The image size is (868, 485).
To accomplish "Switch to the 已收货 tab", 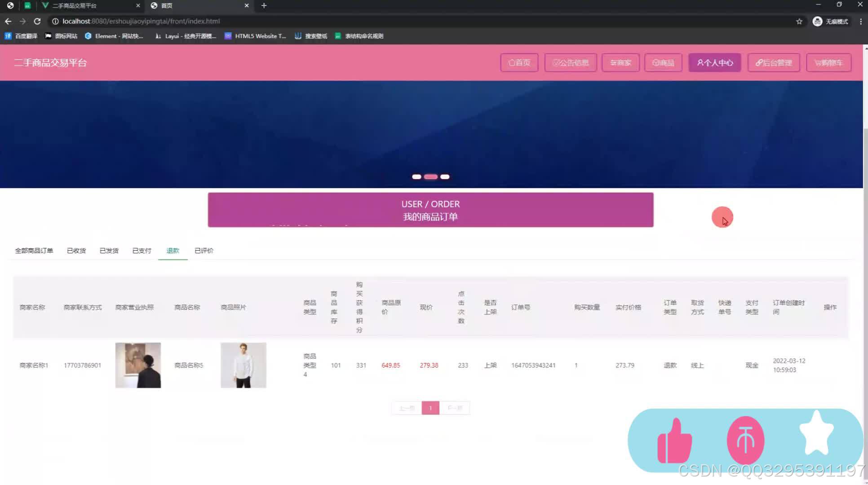I will [x=76, y=251].
